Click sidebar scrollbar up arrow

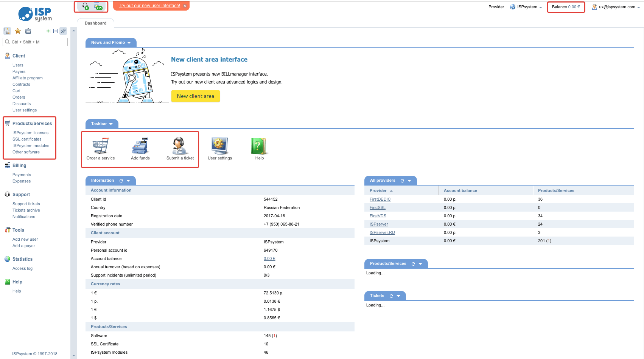point(74,31)
